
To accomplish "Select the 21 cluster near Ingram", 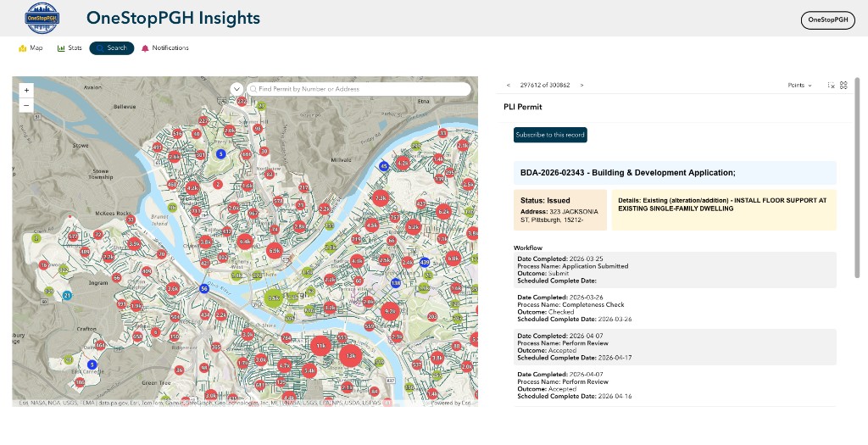I will click(x=67, y=296).
